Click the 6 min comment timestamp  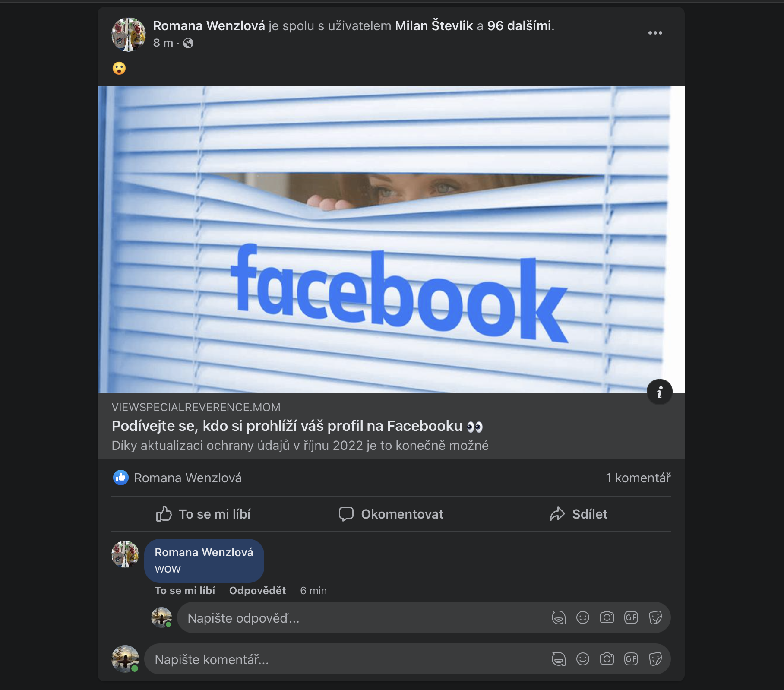313,591
